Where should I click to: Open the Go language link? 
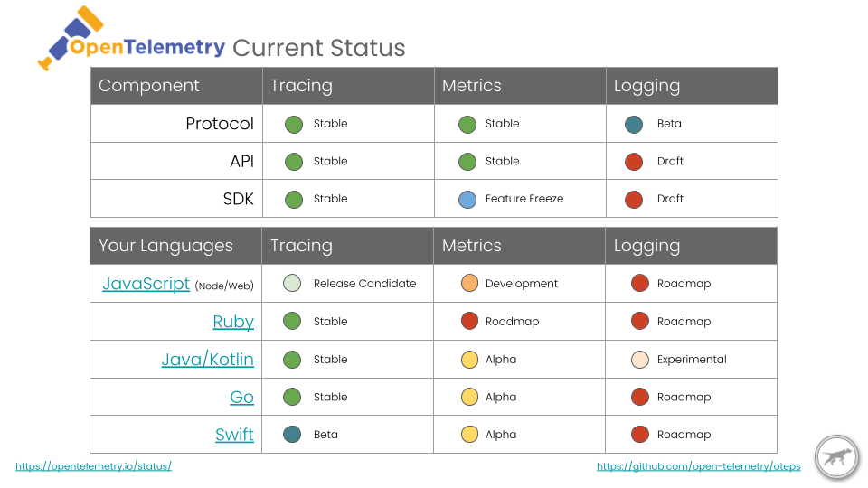click(x=242, y=398)
